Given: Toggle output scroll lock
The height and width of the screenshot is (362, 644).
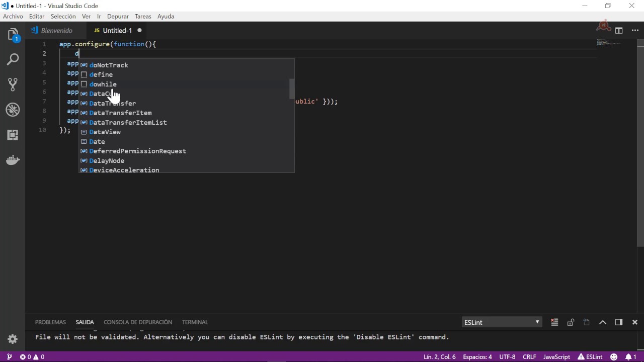Looking at the screenshot, I should click(571, 322).
